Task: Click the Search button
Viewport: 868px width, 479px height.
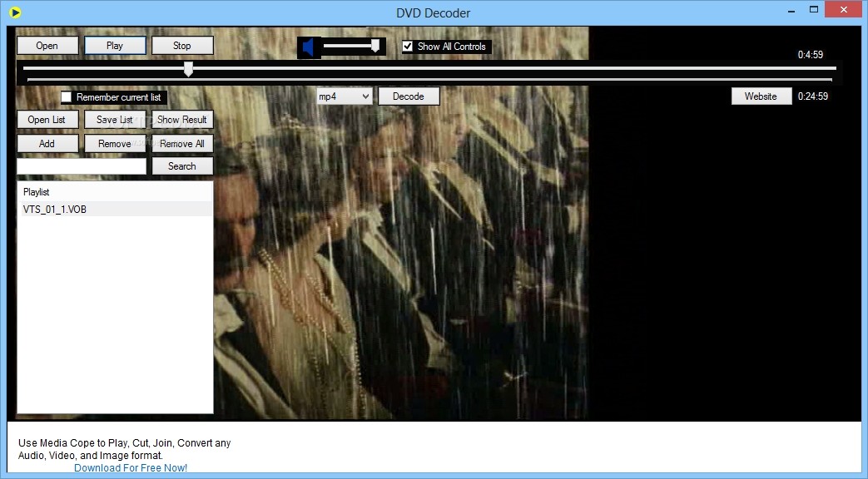Action: (x=181, y=166)
